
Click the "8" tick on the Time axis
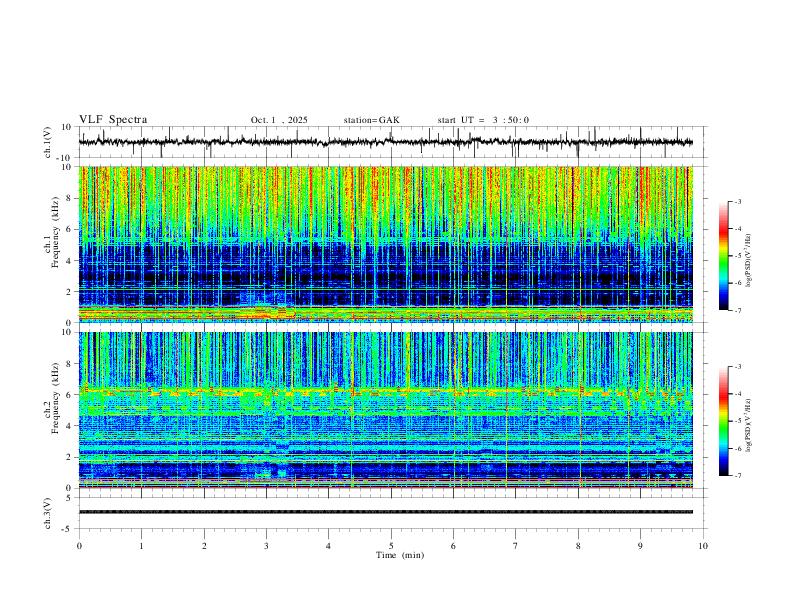[x=578, y=546]
